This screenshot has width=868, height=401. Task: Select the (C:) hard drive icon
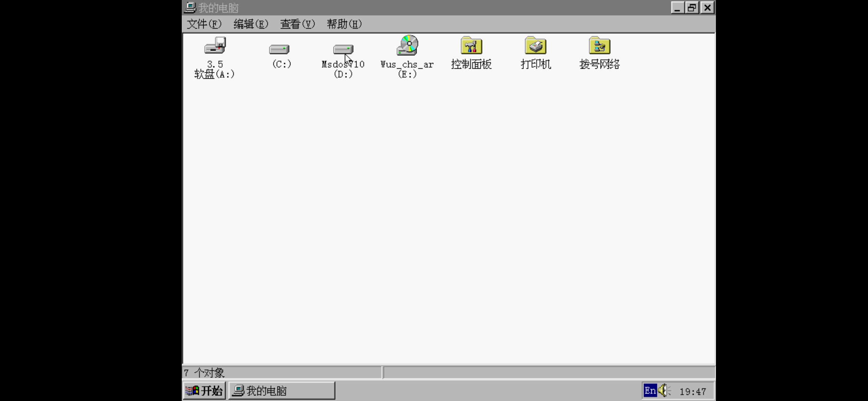[279, 49]
